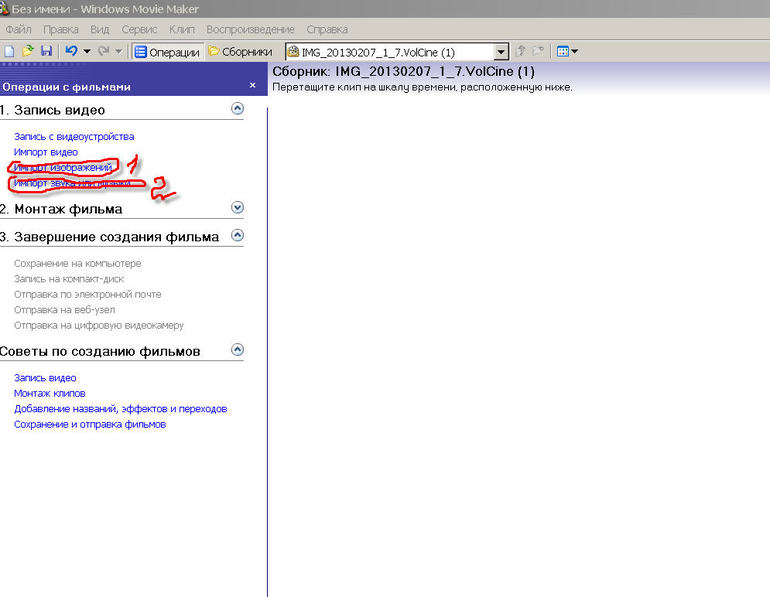Click the Импорт видео link
The image size is (770, 597).
pyautogui.click(x=46, y=152)
